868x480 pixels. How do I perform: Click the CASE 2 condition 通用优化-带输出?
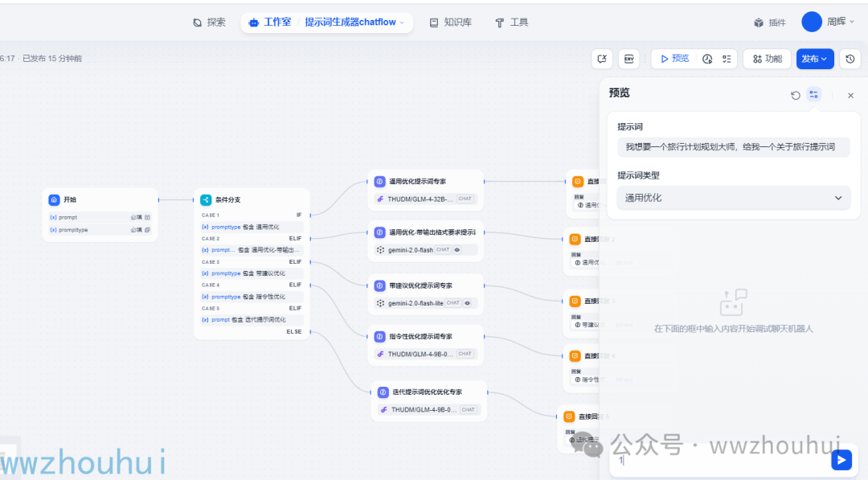point(252,250)
